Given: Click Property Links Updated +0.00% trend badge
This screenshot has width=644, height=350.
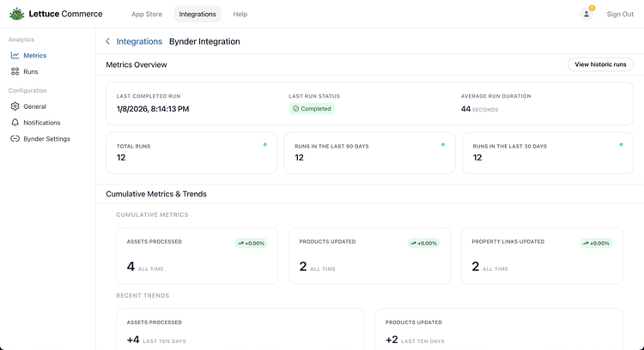Looking at the screenshot, I should point(596,244).
